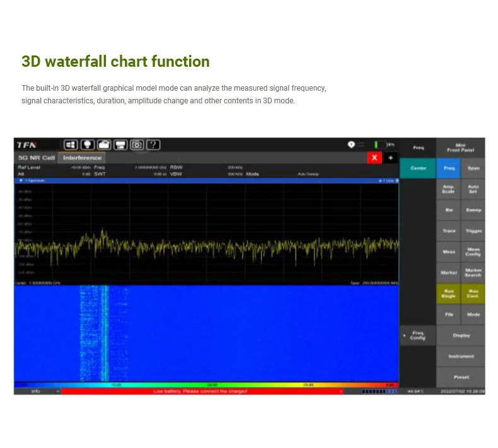This screenshot has width=498, height=448.
Task: Click the Trace key
Action: (449, 231)
